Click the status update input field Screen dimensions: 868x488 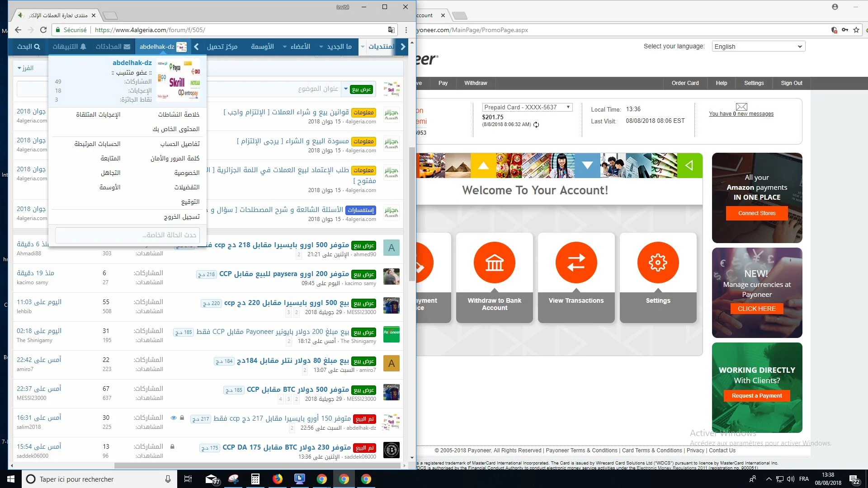coord(127,235)
